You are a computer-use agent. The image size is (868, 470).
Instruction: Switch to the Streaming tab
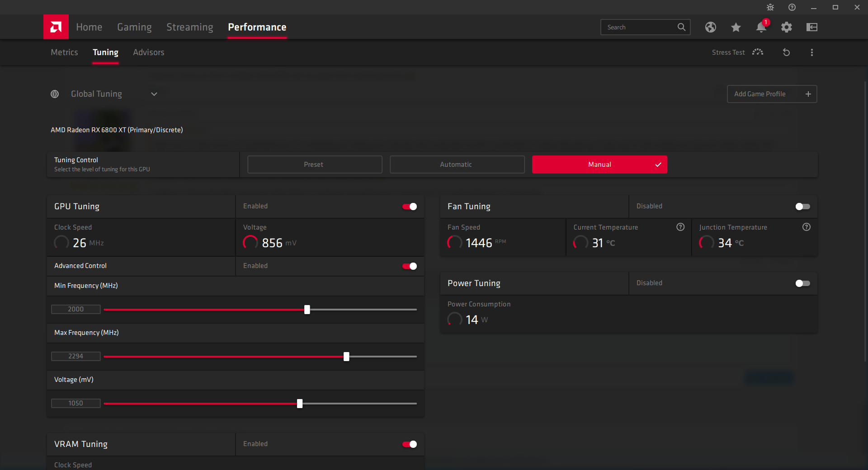pyautogui.click(x=190, y=27)
